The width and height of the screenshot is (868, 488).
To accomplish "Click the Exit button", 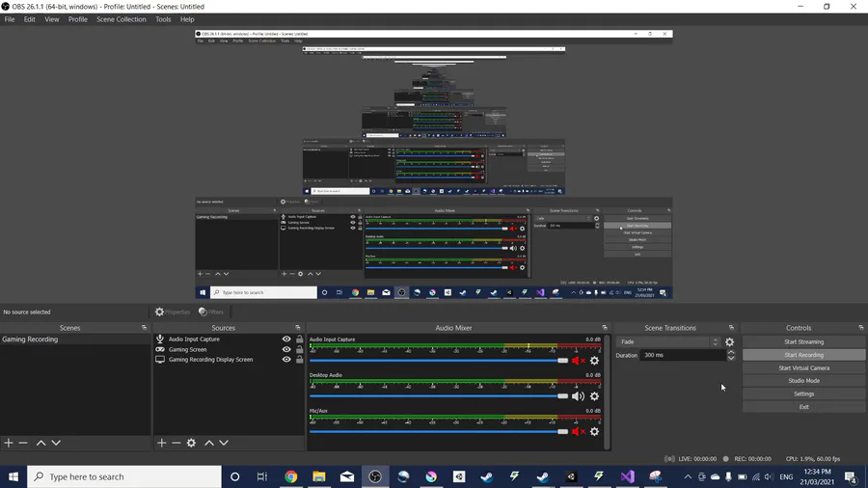I will [803, 407].
